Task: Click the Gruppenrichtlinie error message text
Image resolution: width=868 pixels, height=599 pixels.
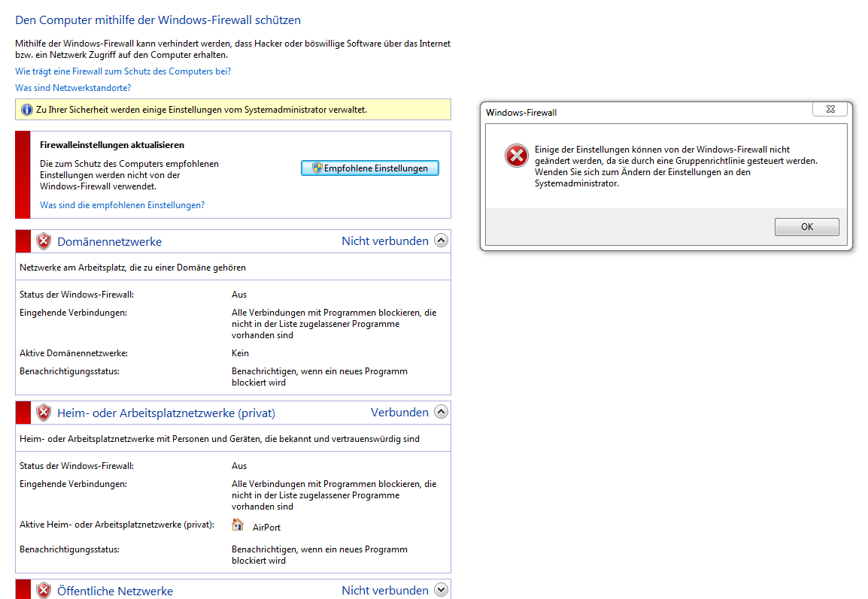Action: pyautogui.click(x=676, y=167)
